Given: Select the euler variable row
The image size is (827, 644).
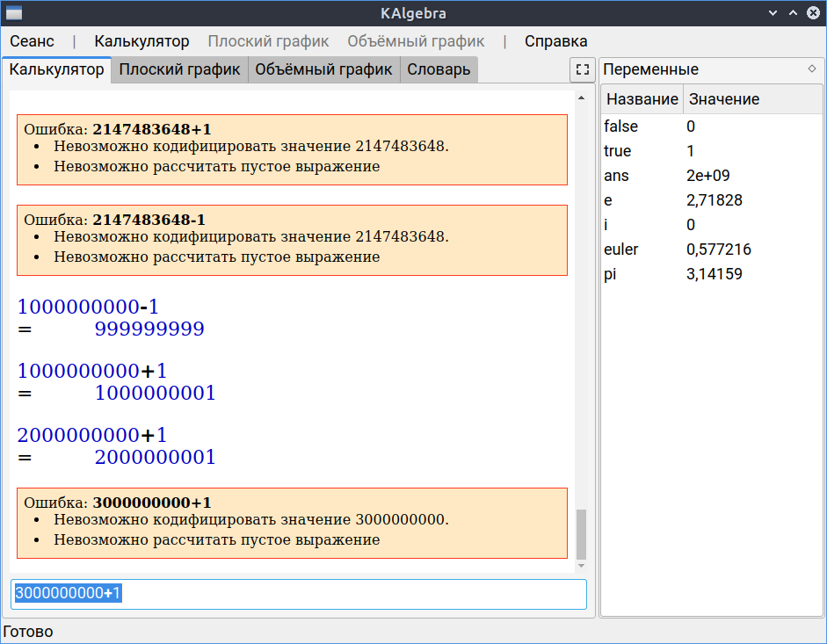Looking at the screenshot, I should [x=712, y=250].
